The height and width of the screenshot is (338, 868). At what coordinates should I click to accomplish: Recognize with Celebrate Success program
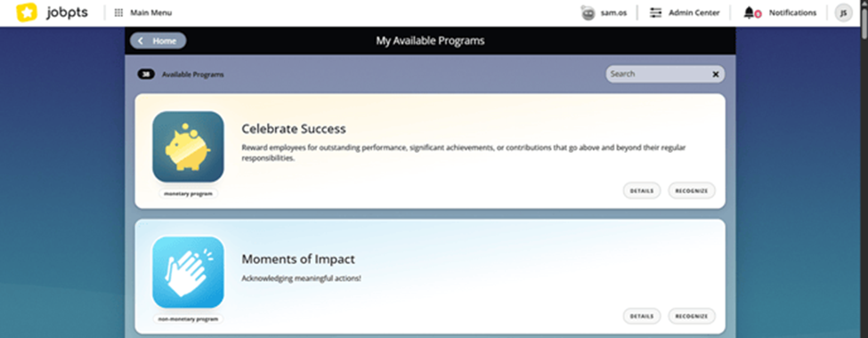[692, 191]
